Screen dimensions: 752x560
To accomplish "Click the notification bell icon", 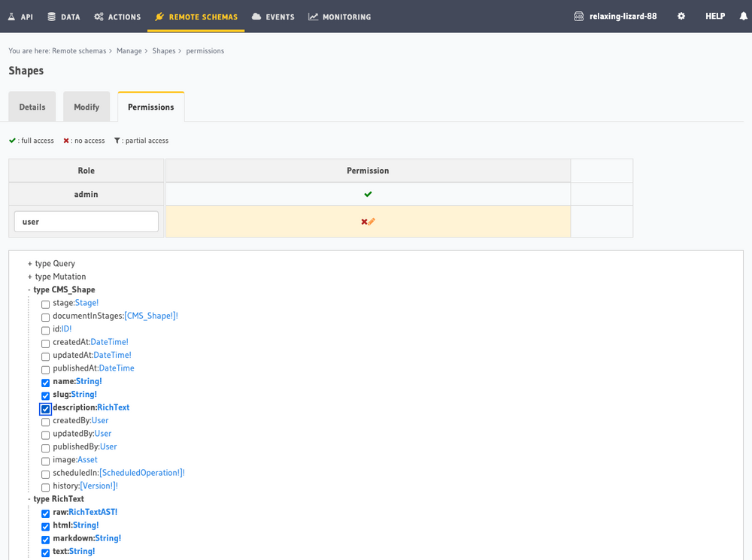I will [743, 15].
